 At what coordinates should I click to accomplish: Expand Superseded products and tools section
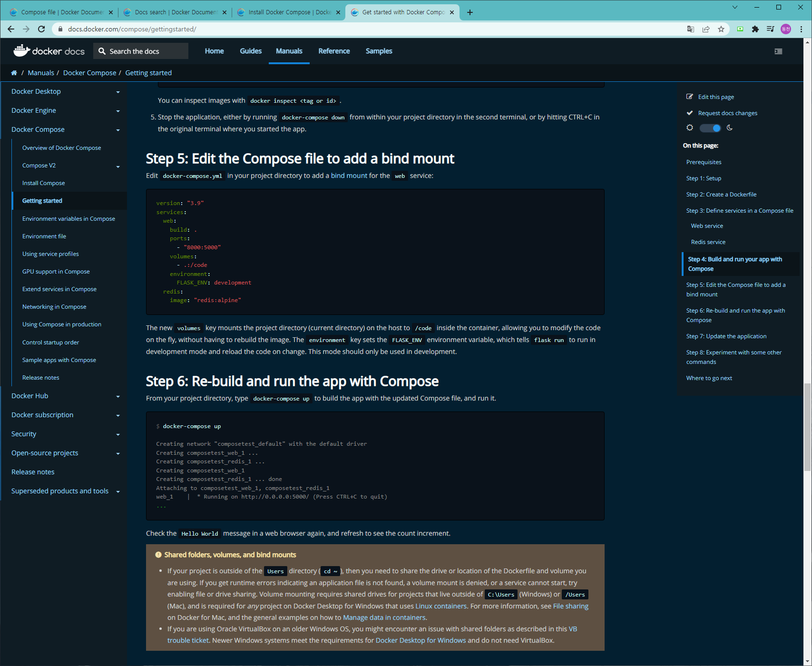point(118,491)
